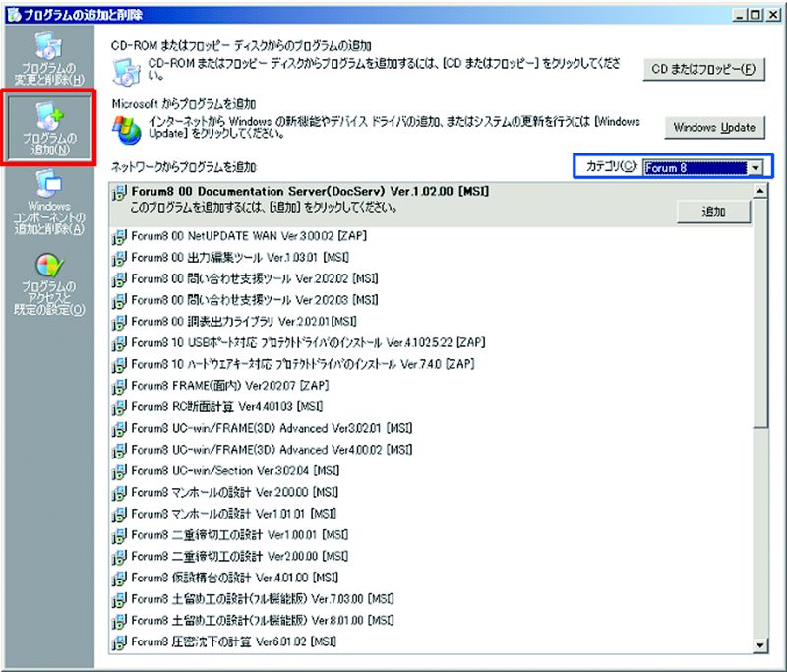787x672 pixels.
Task: Click the installer icon beside NetUPDATE WAN
Action: pyautogui.click(x=119, y=236)
